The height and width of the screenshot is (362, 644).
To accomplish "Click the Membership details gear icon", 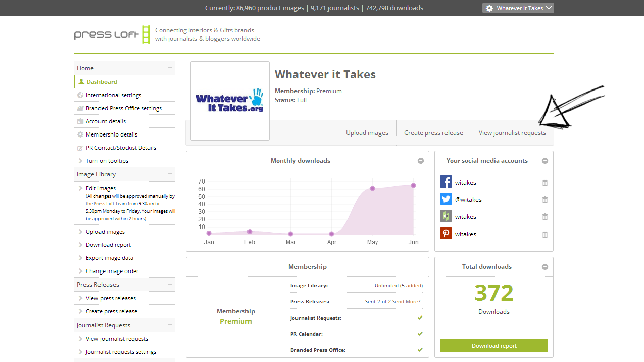I will click(x=80, y=134).
